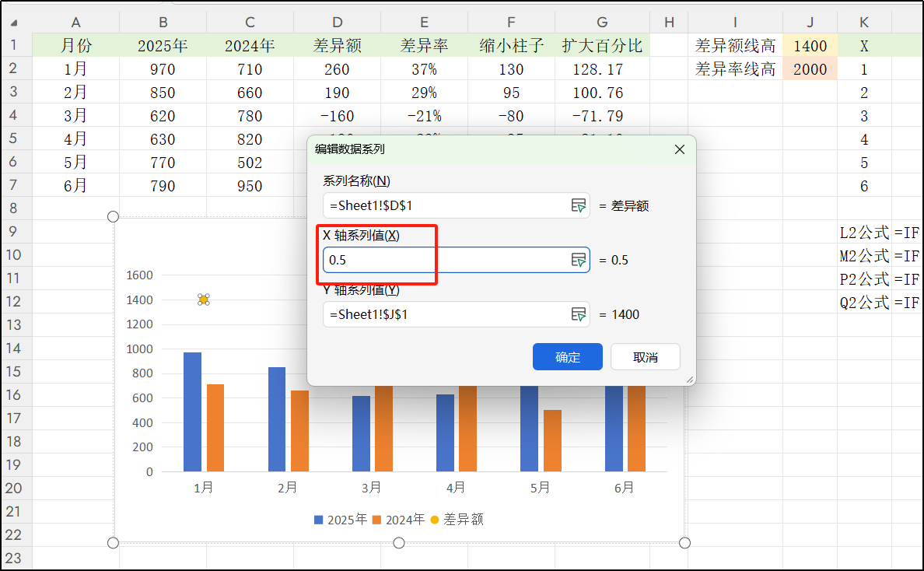Click the bottom-right chart resize handle
924x571 pixels.
tap(684, 543)
